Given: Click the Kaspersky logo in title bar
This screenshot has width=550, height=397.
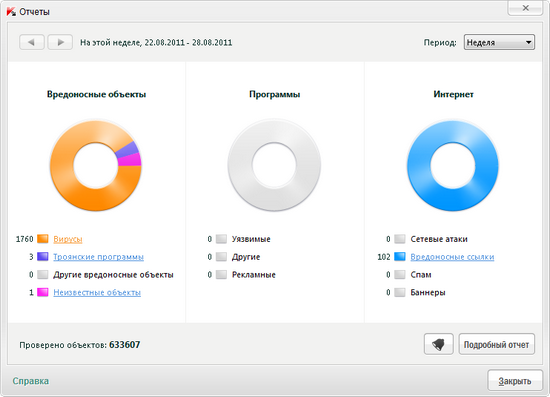Looking at the screenshot, I should click(11, 12).
